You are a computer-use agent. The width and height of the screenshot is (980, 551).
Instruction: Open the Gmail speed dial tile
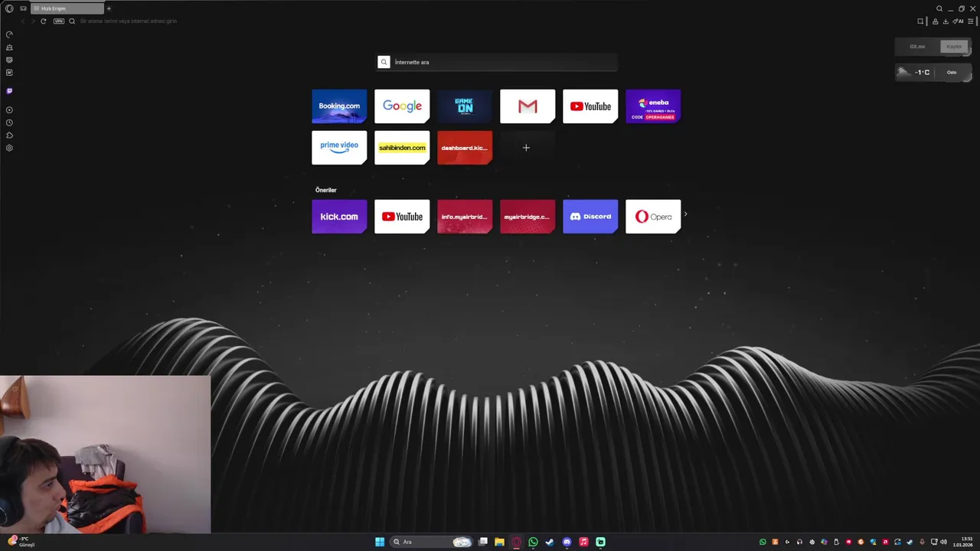(x=528, y=106)
